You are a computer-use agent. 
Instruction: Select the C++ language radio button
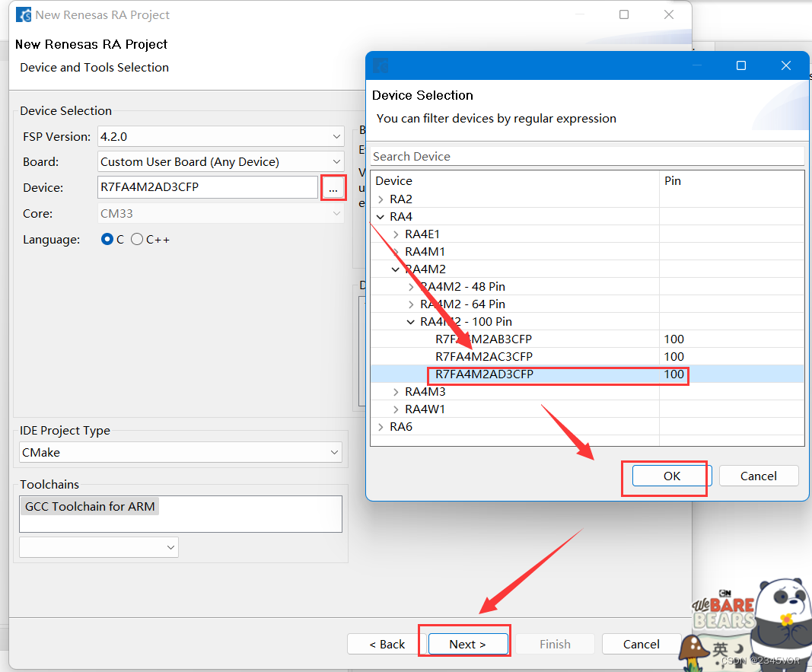(x=137, y=239)
